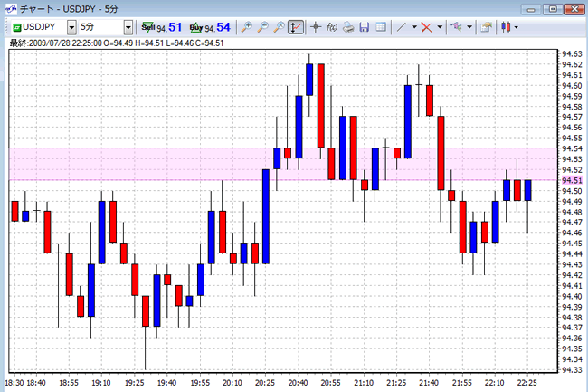
Task: Zoom in the chart with plus magnifier
Action: coord(246,27)
